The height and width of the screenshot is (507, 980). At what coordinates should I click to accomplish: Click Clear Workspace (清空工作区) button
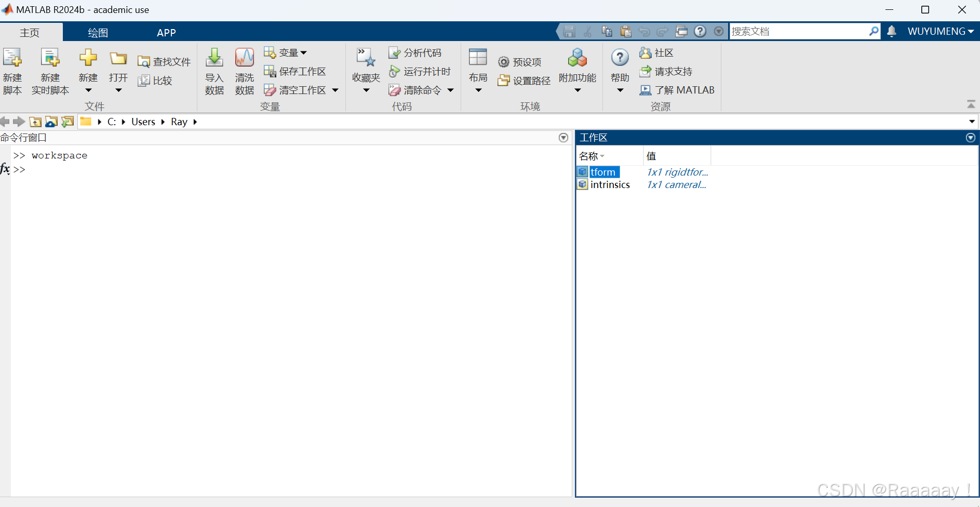click(295, 90)
